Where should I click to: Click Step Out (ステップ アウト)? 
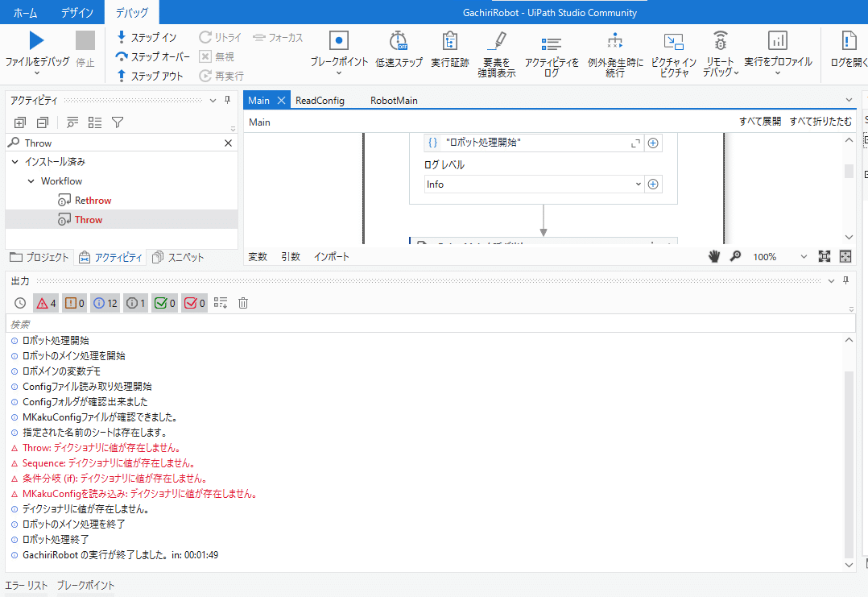tap(150, 76)
